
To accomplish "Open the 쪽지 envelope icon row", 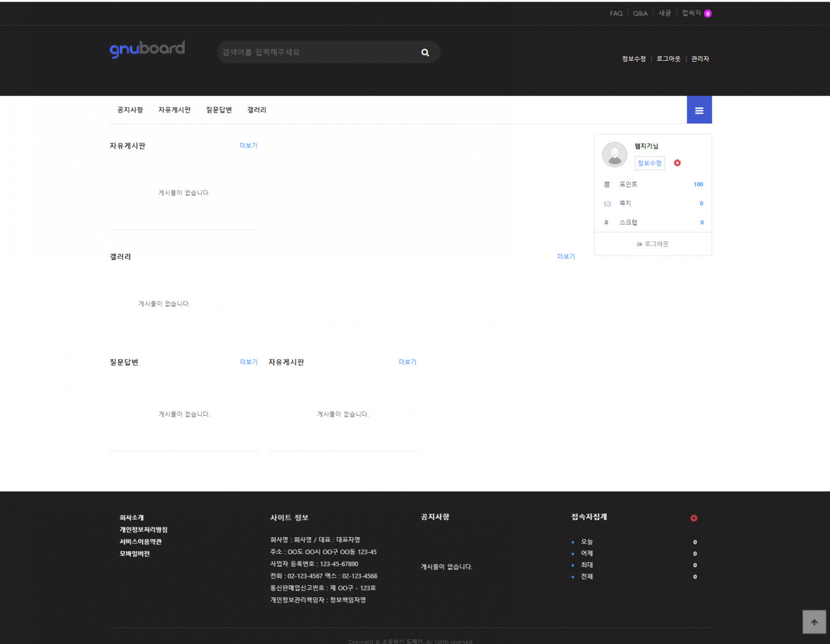I will [x=653, y=203].
